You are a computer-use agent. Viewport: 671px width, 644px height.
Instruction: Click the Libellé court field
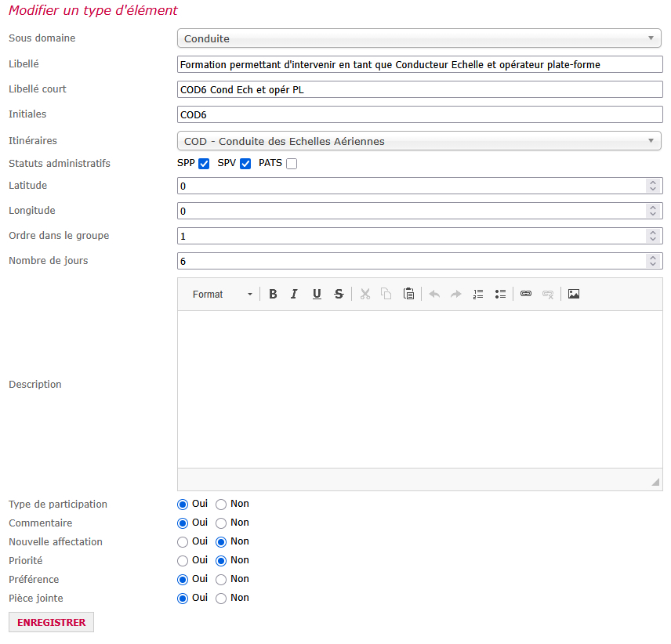[x=420, y=90]
